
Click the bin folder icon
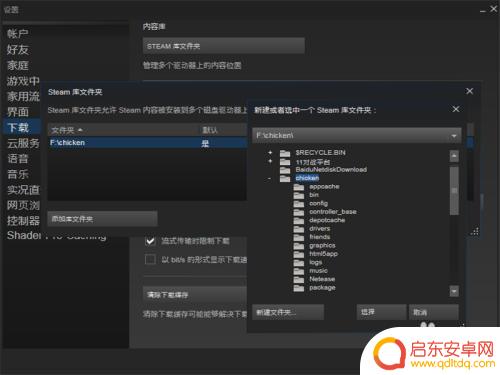tap(299, 195)
